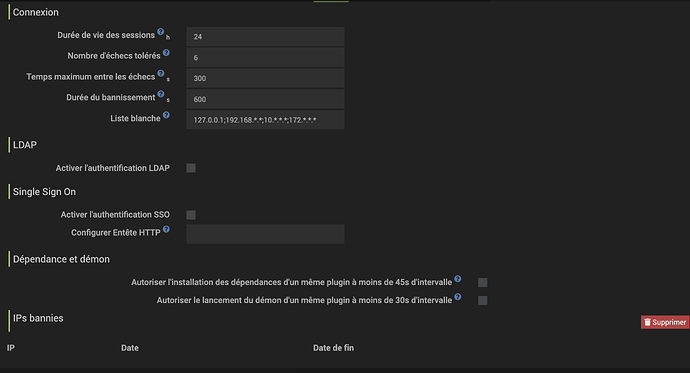The width and height of the screenshot is (690, 373).
Task: Click the max time field showing 300
Action: coord(265,78)
